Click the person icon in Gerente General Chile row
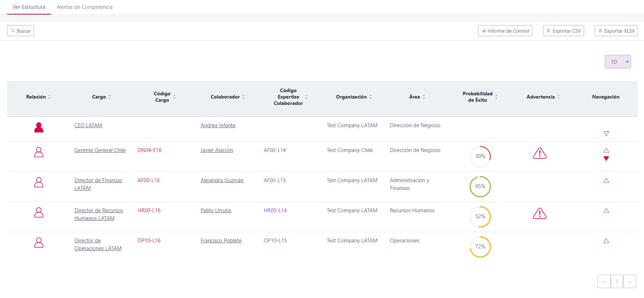The height and width of the screenshot is (298, 644). tap(39, 152)
